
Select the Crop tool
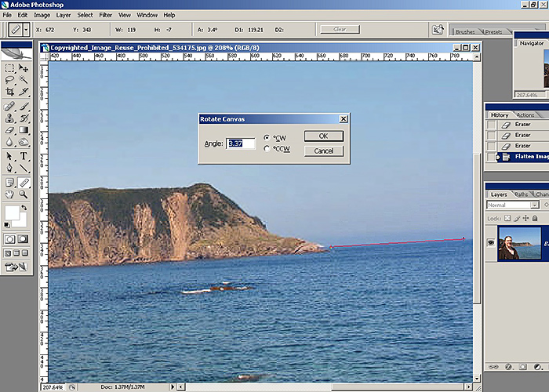point(9,92)
